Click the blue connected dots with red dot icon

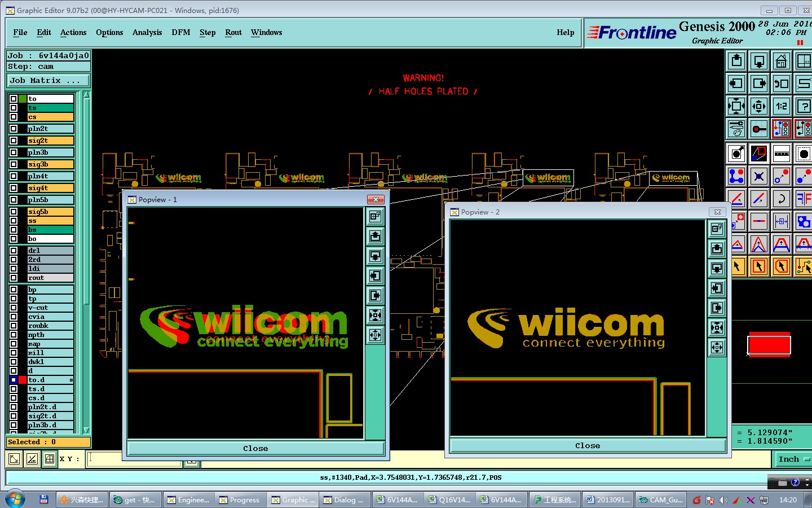click(x=736, y=176)
